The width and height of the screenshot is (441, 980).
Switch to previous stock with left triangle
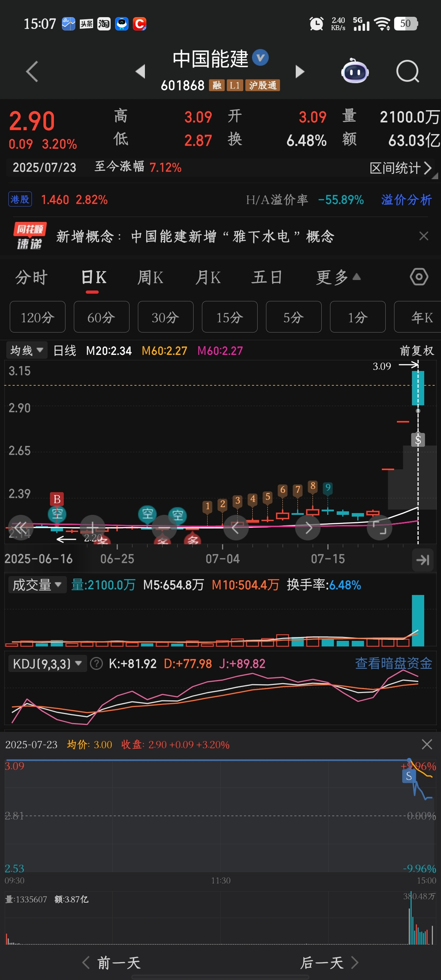pyautogui.click(x=140, y=71)
